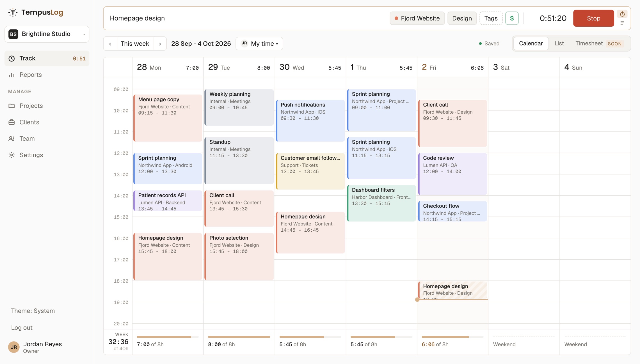This screenshot has height=364, width=640.
Task: Click the 3 Sat day header
Action: [x=524, y=67]
